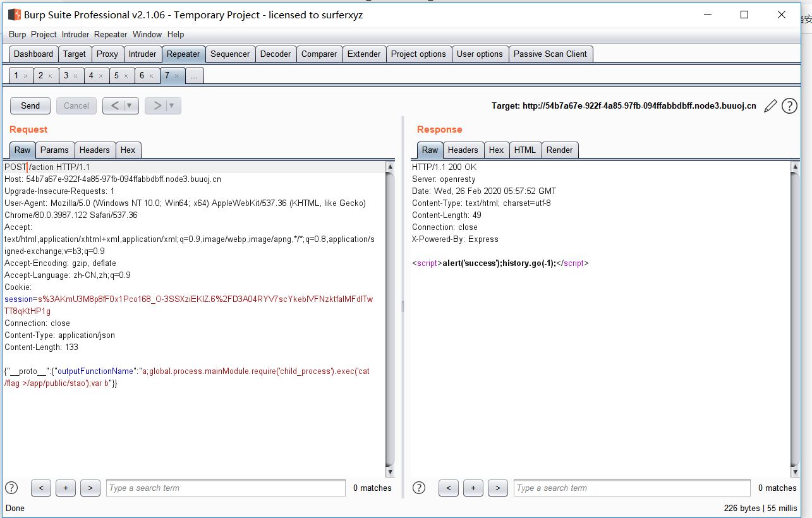The width and height of the screenshot is (812, 518).
Task: Click the request pane vertical scrollbar
Action: [390, 319]
